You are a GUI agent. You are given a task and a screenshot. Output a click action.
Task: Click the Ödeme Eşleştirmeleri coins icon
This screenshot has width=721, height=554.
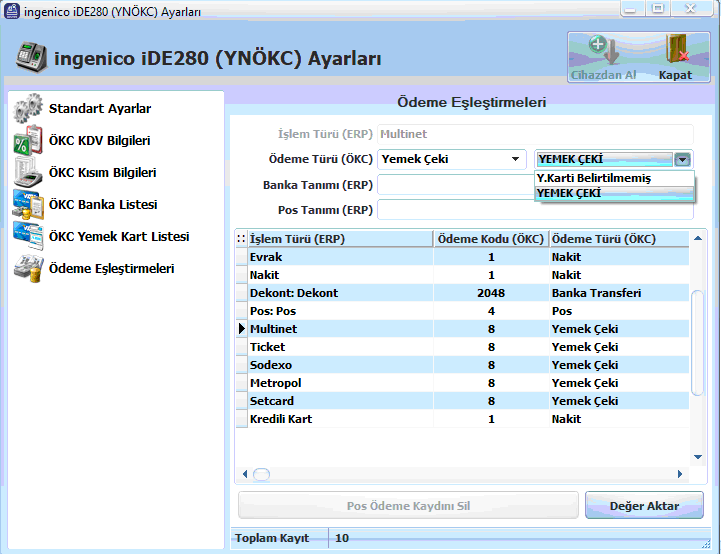coord(28,268)
